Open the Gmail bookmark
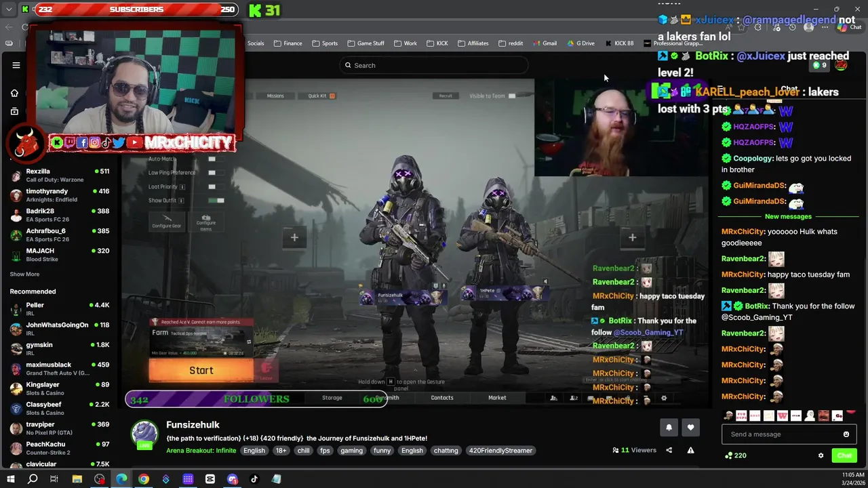This screenshot has width=868, height=488. click(x=545, y=43)
